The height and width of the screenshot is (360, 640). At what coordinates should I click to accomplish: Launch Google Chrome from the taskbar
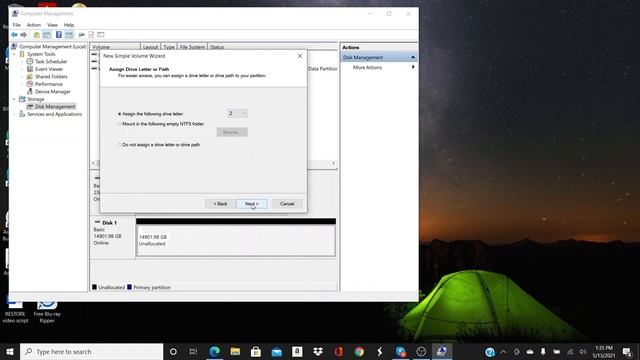point(359,351)
